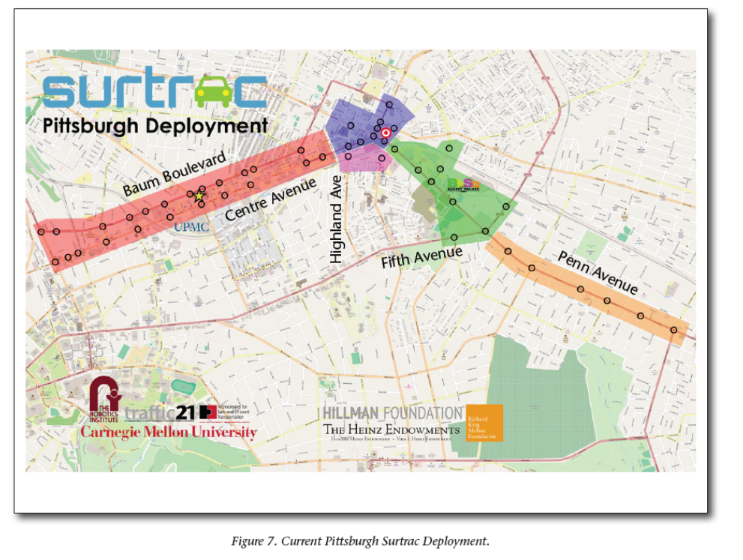Screen dimensions: 743x560
Task: Click the black and red square transportation logo
Action: (208, 412)
